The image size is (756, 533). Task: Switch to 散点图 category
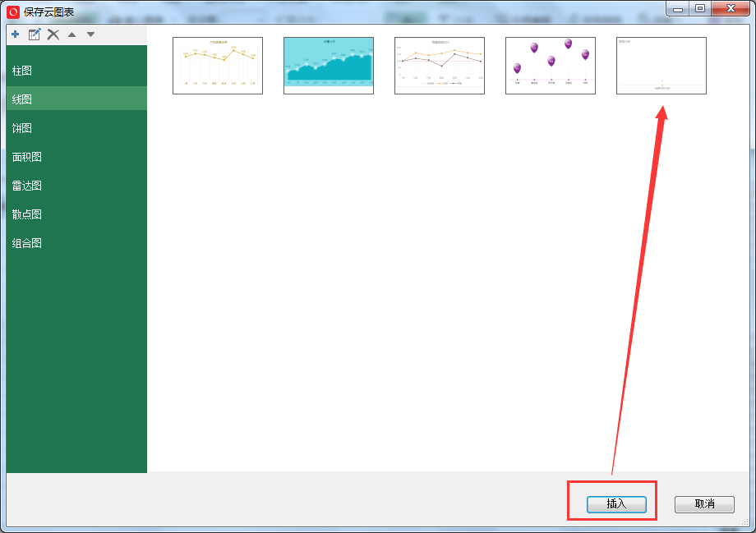[x=76, y=214]
